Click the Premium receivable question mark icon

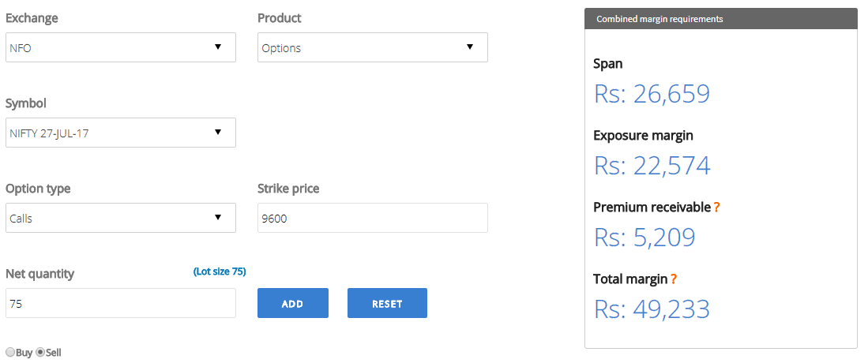[717, 208]
